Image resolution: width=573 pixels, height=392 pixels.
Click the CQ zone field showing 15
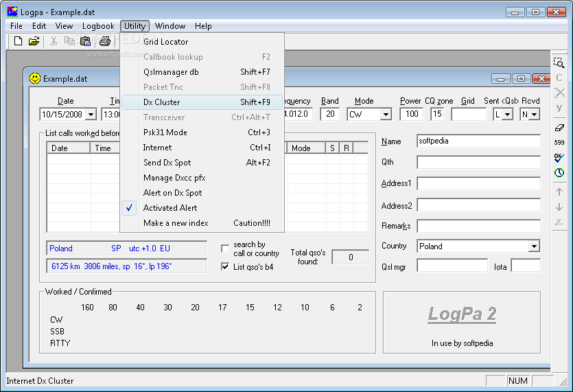[x=437, y=114]
